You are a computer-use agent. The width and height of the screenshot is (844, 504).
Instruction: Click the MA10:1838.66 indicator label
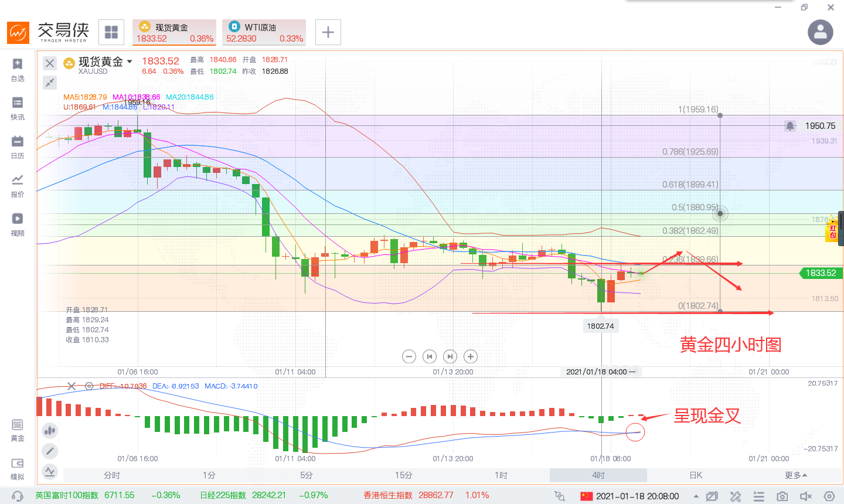137,97
